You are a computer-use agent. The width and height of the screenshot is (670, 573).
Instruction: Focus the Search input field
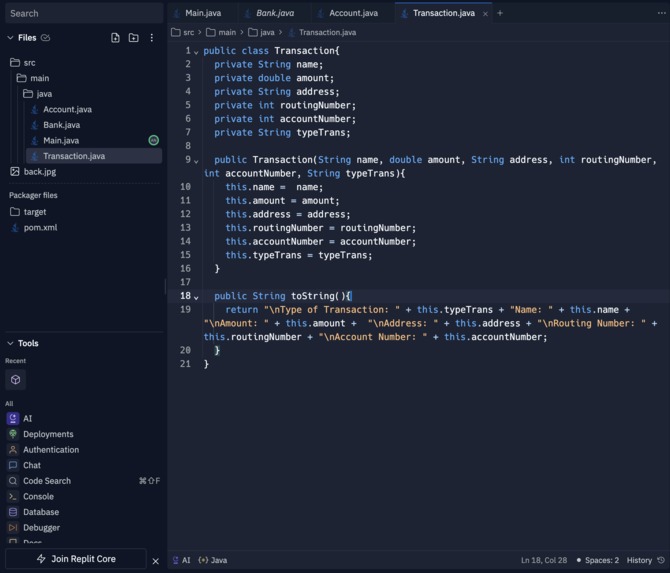[x=84, y=13]
